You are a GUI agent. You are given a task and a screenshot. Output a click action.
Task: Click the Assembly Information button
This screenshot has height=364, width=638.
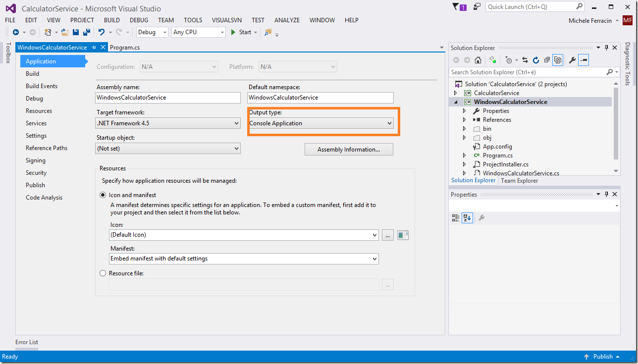pyautogui.click(x=349, y=150)
